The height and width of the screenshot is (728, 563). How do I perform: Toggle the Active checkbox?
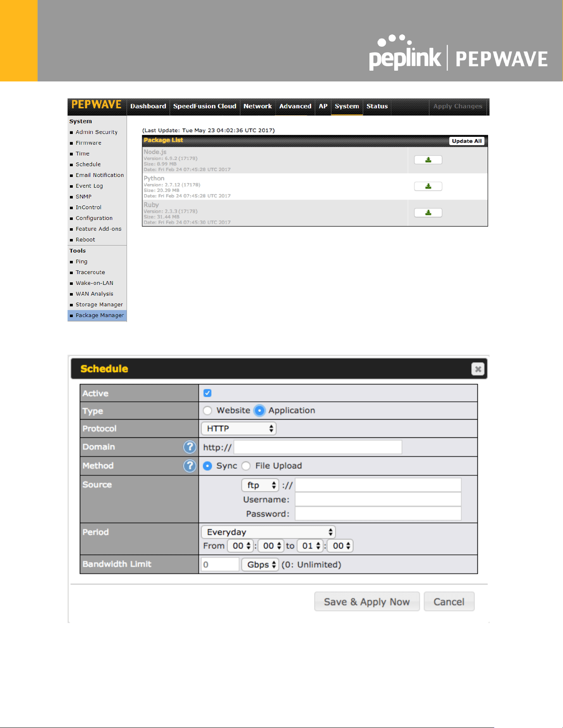pos(208,393)
